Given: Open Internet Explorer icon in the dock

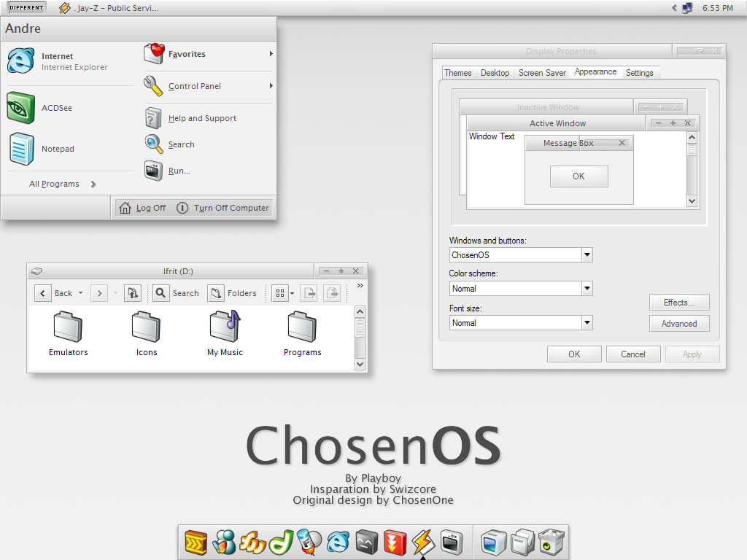Looking at the screenshot, I should click(x=338, y=542).
